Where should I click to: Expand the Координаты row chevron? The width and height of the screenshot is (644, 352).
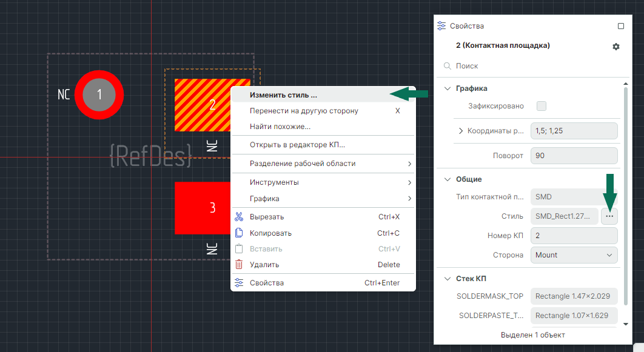coord(461,131)
